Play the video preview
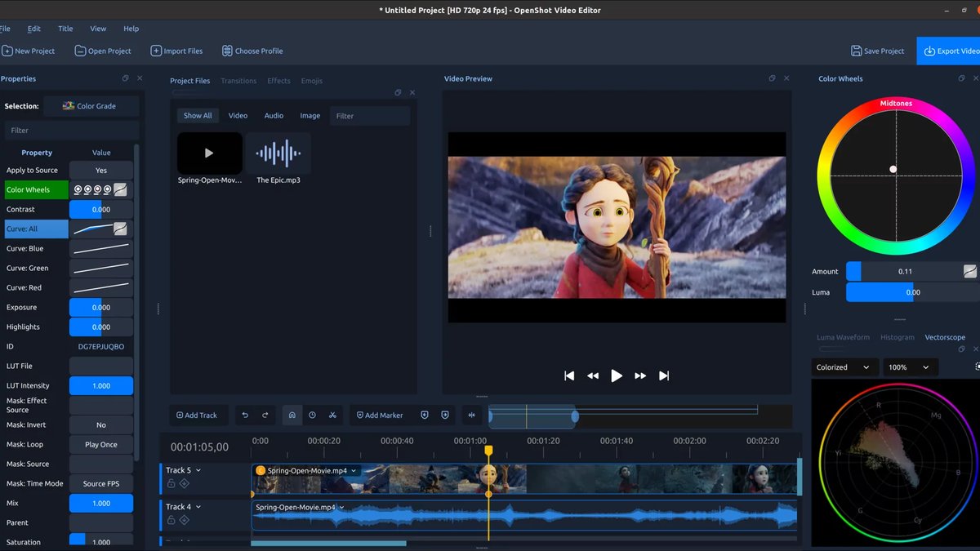Viewport: 980px width, 551px height. [617, 375]
